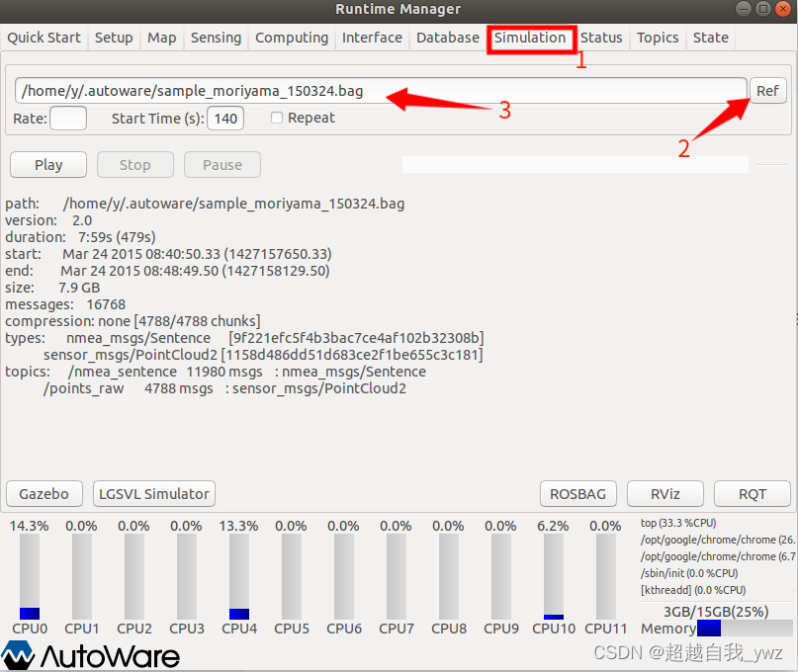798x672 pixels.
Task: Go to the Map tab
Action: click(x=161, y=38)
